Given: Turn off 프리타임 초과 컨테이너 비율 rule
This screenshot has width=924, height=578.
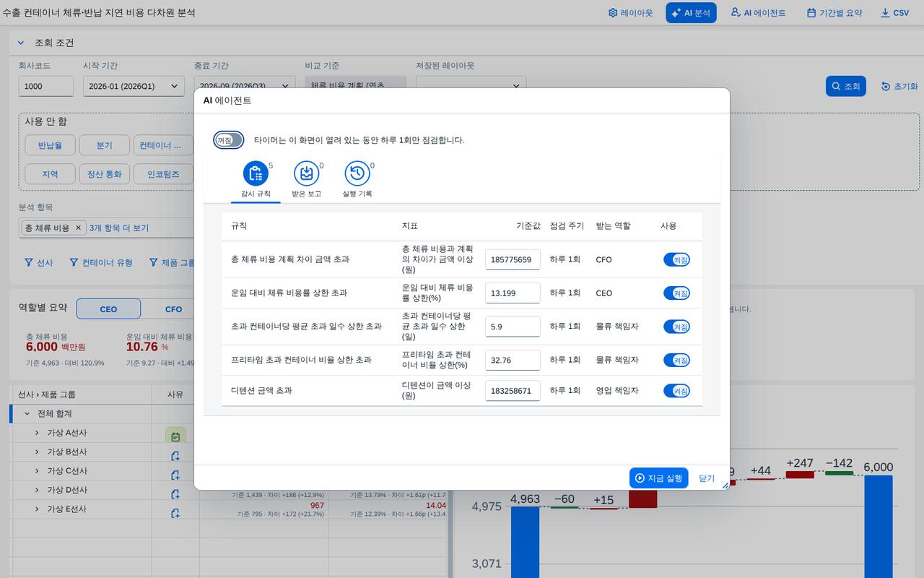Looking at the screenshot, I should [676, 360].
